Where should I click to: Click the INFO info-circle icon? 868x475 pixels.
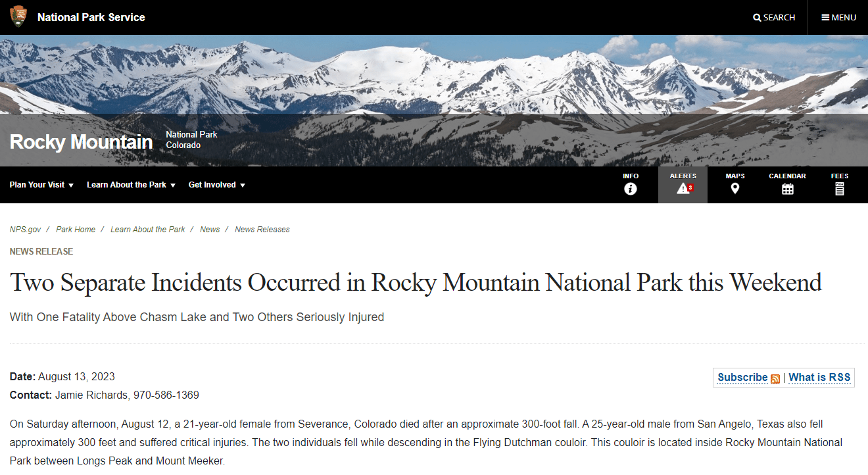point(631,189)
